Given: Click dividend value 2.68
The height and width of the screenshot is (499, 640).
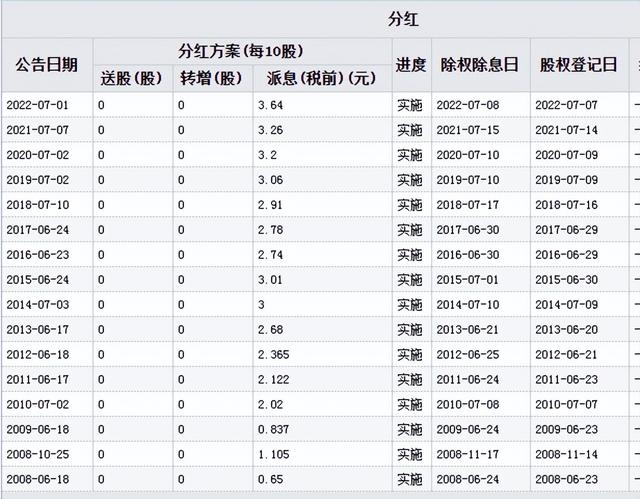Looking at the screenshot, I should pyautogui.click(x=270, y=330).
